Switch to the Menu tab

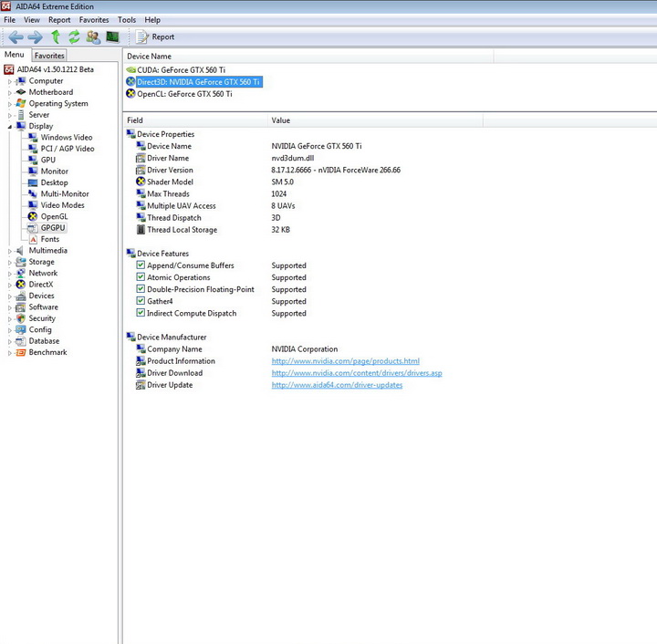coord(15,55)
